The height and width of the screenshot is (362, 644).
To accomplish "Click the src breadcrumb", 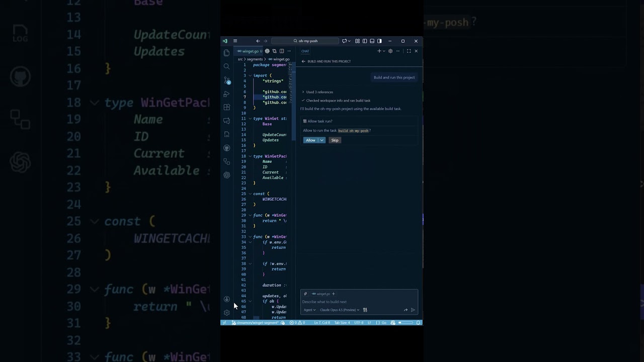I will point(240,59).
